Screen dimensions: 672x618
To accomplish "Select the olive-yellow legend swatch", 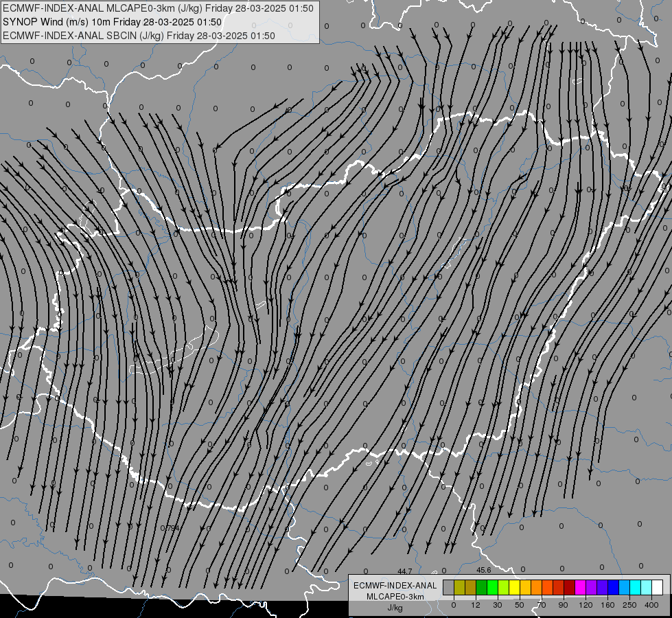I will (x=459, y=587).
